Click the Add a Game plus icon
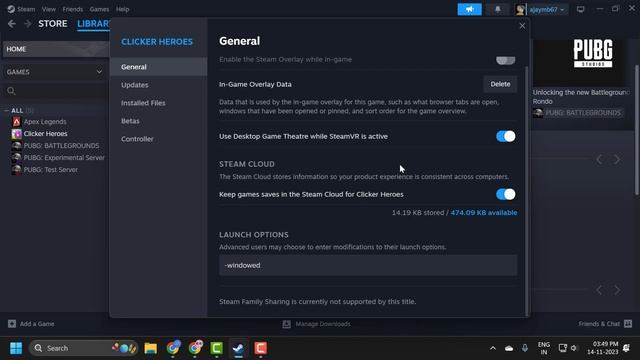Image resolution: width=640 pixels, height=360 pixels. [12, 324]
